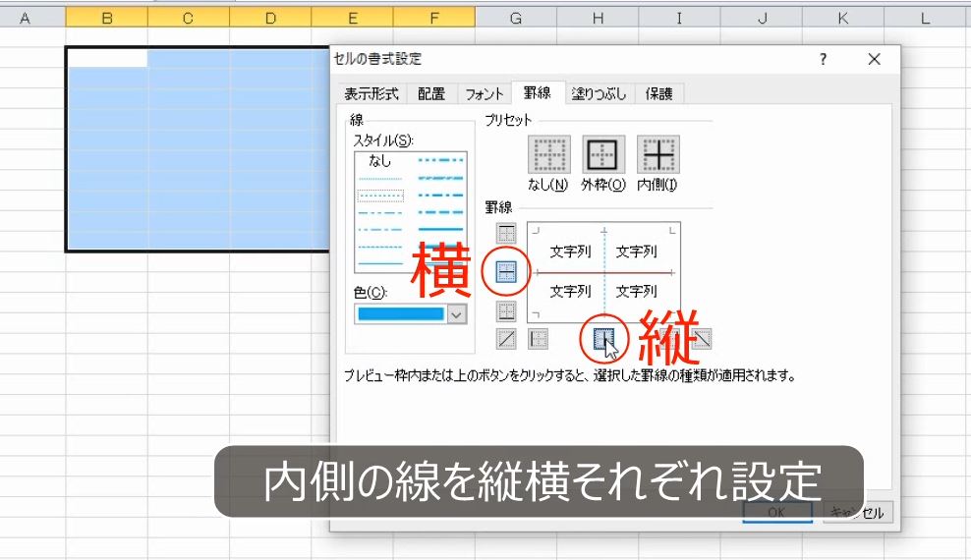The width and height of the screenshot is (971, 560).
Task: Toggle the left border button
Action: click(x=539, y=339)
